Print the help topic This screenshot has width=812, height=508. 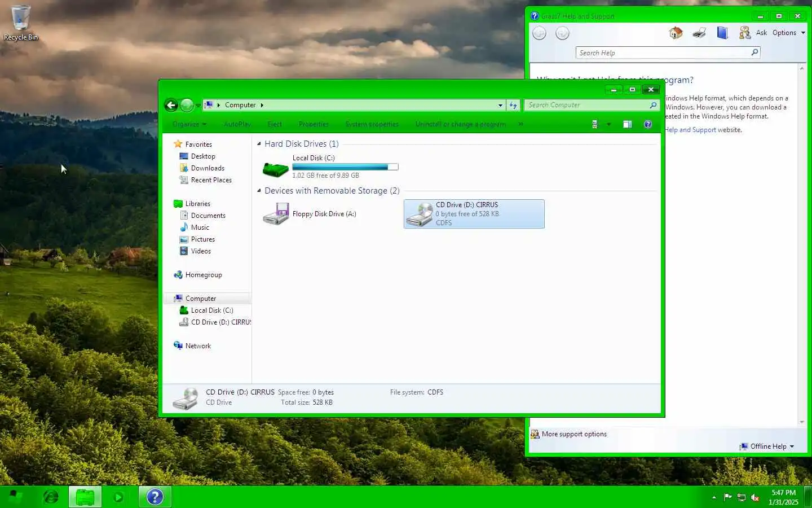[699, 33]
